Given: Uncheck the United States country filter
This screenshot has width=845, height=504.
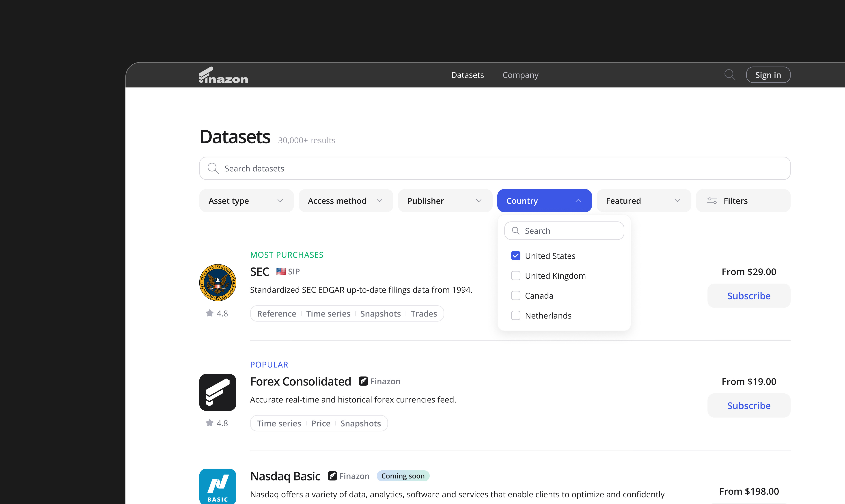Looking at the screenshot, I should pos(515,255).
